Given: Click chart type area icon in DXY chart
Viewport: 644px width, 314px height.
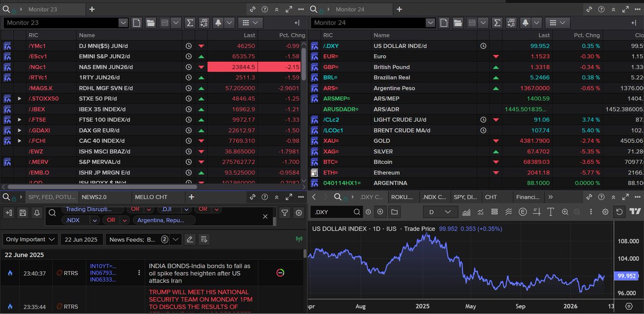Looking at the screenshot, I should tap(466, 212).
